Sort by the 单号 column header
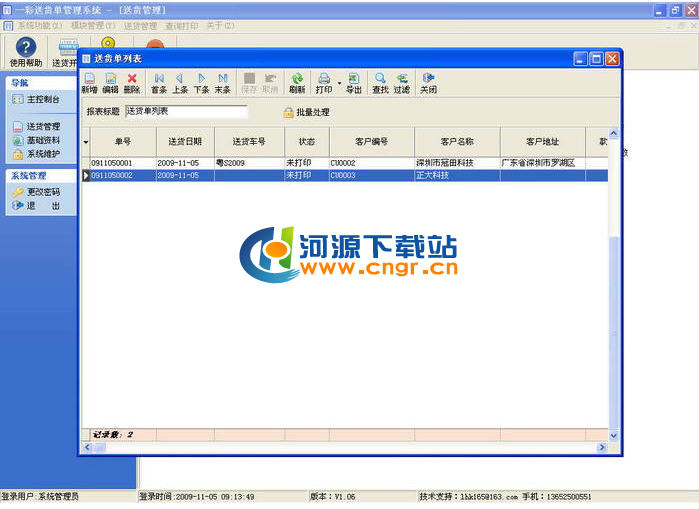The width and height of the screenshot is (699, 509). click(123, 142)
